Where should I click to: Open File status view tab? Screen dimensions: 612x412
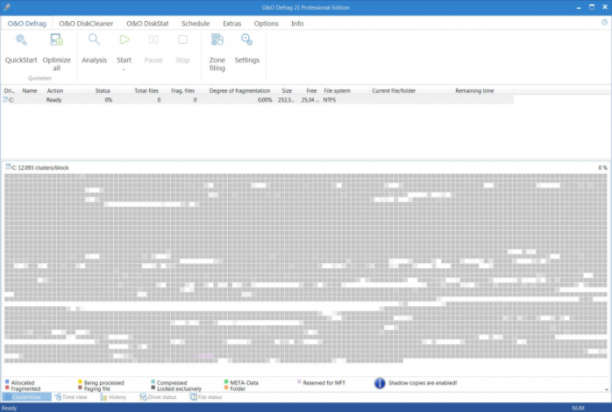[206, 397]
